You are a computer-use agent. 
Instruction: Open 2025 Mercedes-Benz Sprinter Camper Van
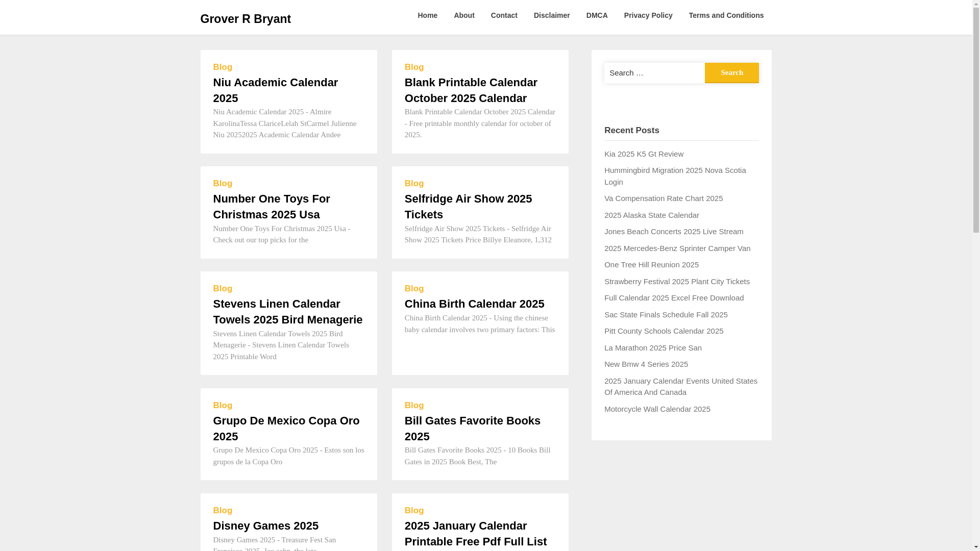pos(677,248)
